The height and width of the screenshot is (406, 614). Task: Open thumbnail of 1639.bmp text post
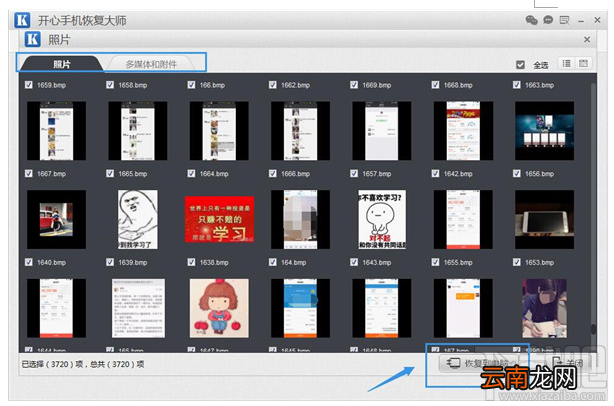pyautogui.click(x=138, y=308)
